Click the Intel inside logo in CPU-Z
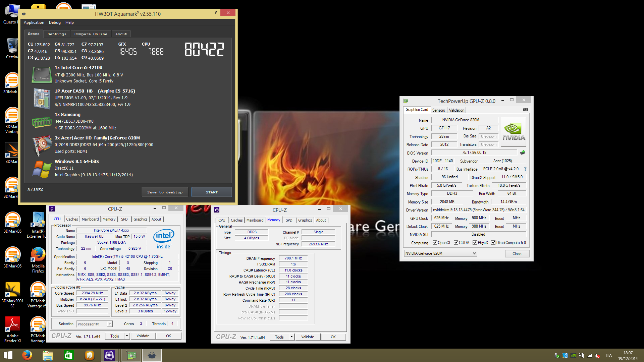 164,239
